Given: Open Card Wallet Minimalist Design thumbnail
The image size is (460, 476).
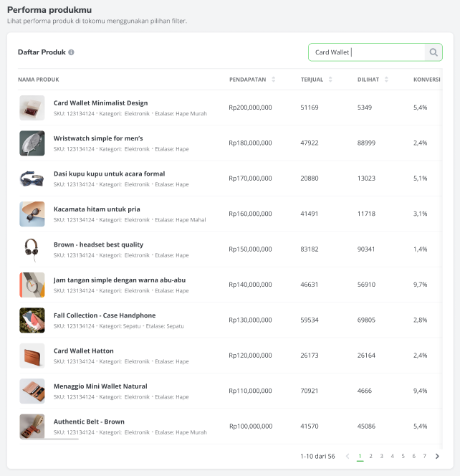Looking at the screenshot, I should coord(32,108).
